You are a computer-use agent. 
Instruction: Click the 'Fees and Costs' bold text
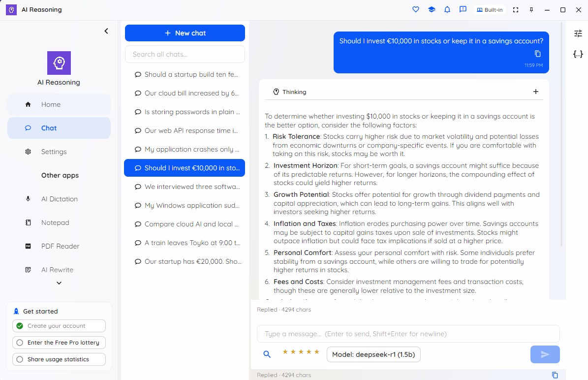click(x=298, y=282)
